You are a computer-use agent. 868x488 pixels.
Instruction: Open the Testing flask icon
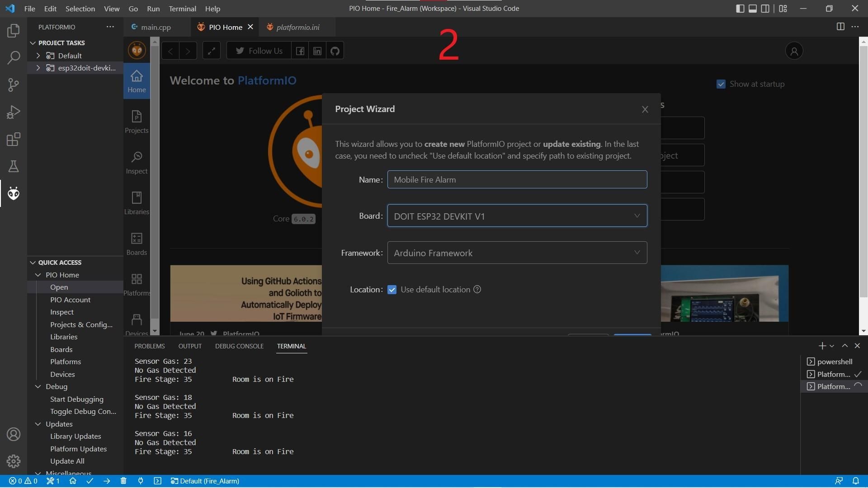14,166
